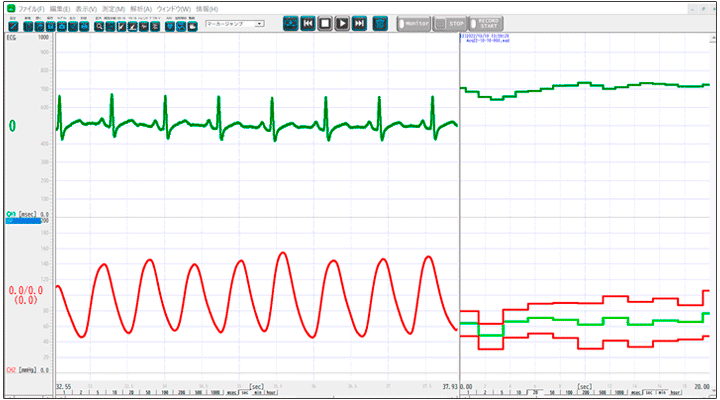
Task: Toggle the Monitor mode button
Action: [x=414, y=23]
